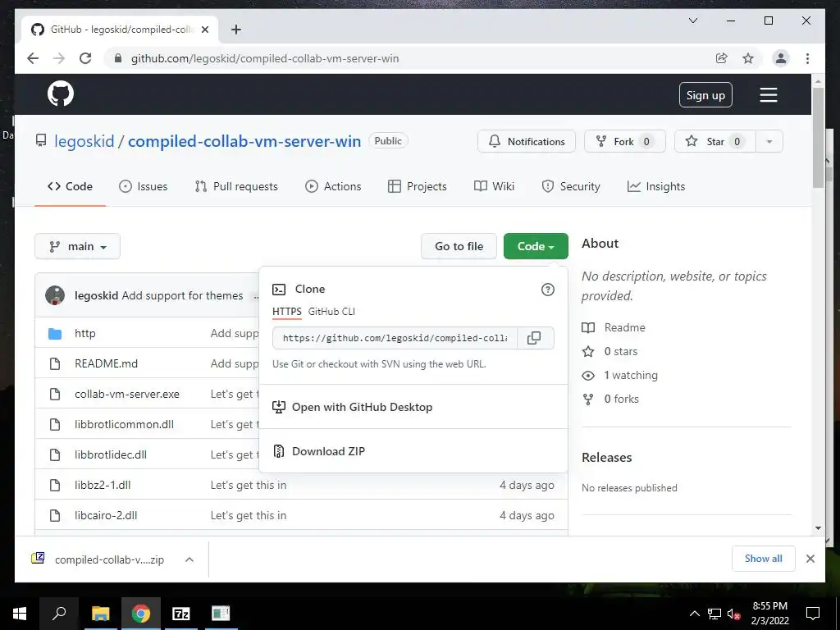Image resolution: width=840 pixels, height=630 pixels.
Task: Collapse the green Code dropdown
Action: click(536, 246)
